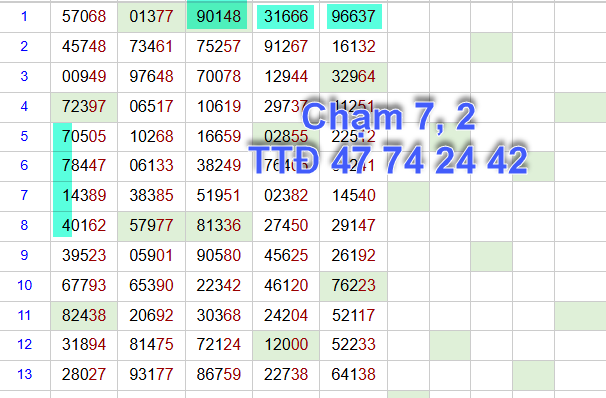Click cell 22342
The width and height of the screenshot is (606, 398).
point(219,286)
